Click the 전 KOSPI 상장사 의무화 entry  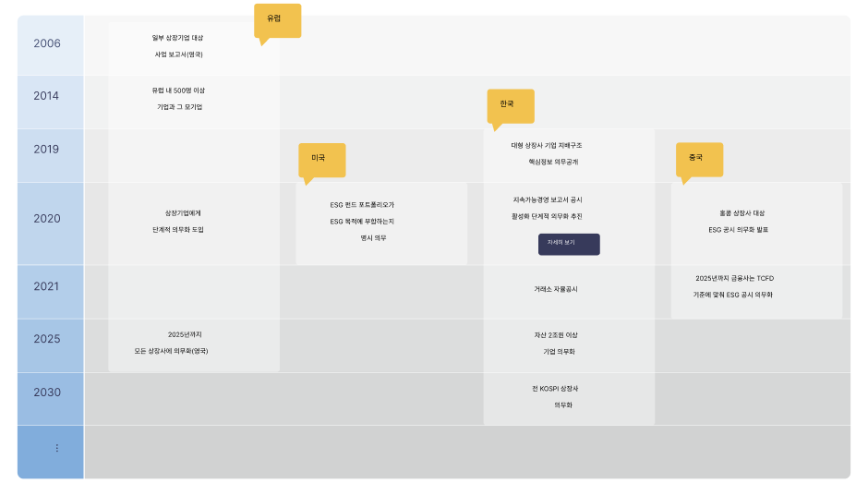coord(556,396)
